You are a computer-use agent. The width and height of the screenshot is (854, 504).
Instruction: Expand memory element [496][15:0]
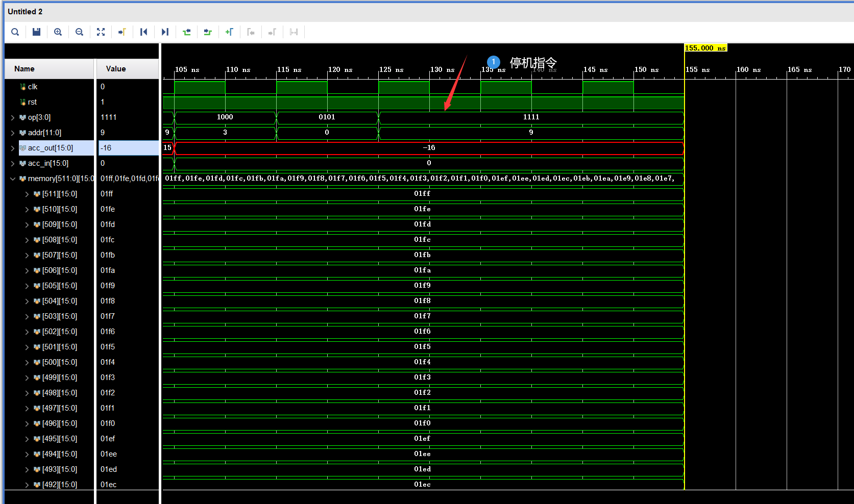coord(27,423)
